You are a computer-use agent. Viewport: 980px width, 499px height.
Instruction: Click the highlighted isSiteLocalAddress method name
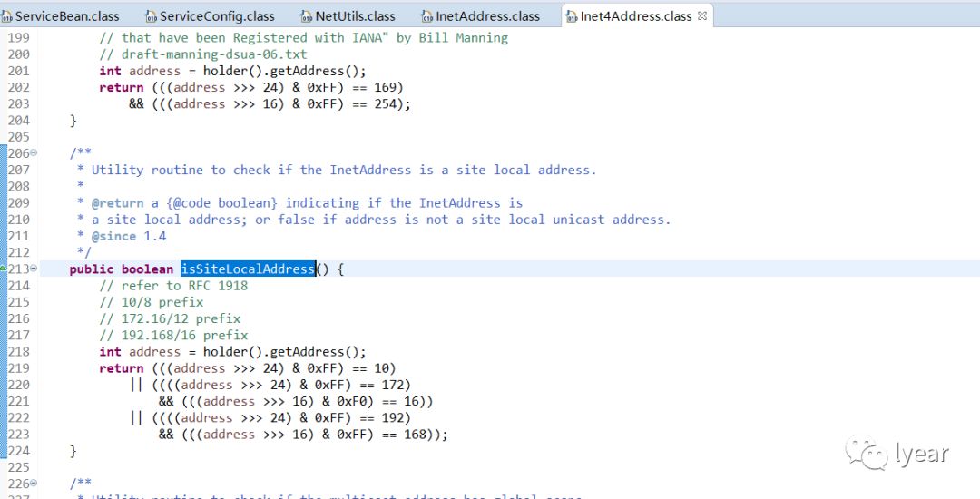pos(248,269)
